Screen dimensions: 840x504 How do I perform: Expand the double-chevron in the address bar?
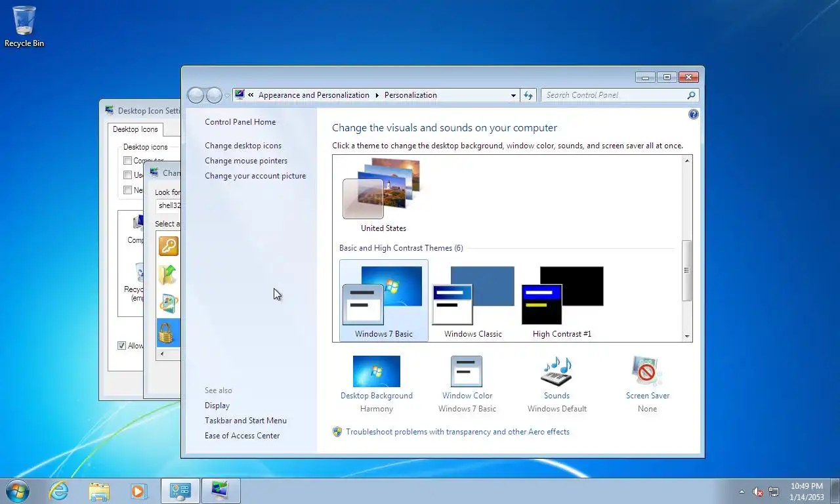click(251, 95)
